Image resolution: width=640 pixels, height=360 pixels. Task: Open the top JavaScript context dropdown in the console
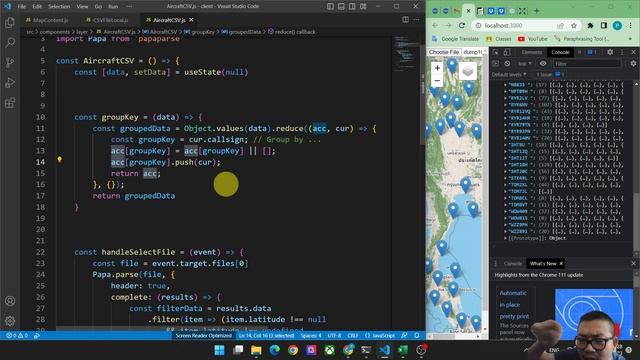[x=525, y=64]
